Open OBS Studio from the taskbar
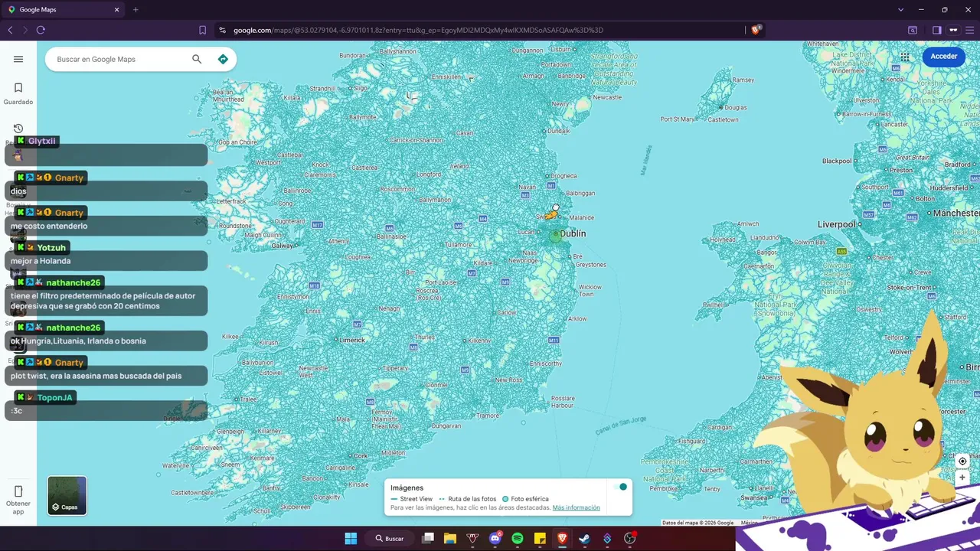Image resolution: width=980 pixels, height=551 pixels. coord(629,539)
